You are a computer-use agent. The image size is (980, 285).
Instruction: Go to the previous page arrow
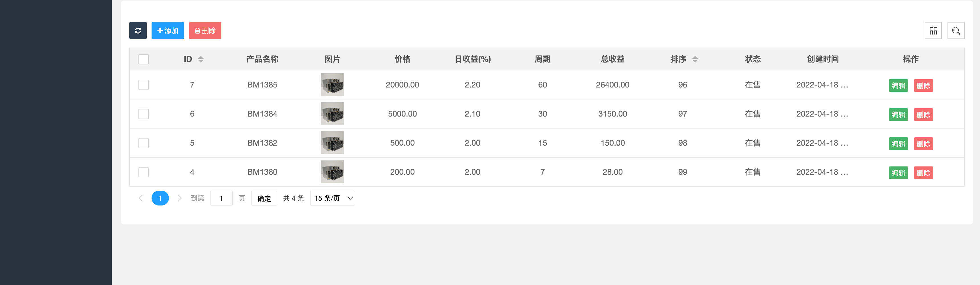[141, 198]
